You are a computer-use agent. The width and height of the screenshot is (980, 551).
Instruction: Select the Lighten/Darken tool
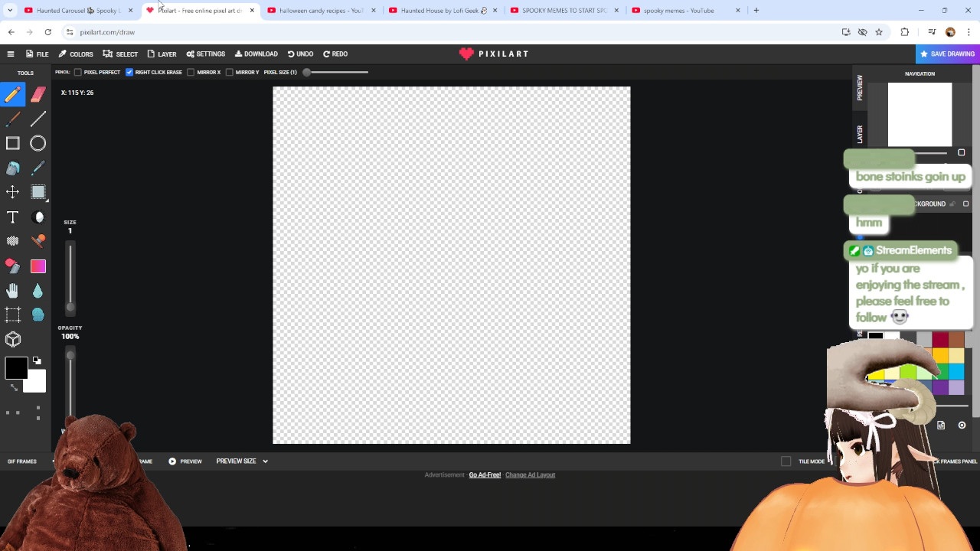coord(38,217)
